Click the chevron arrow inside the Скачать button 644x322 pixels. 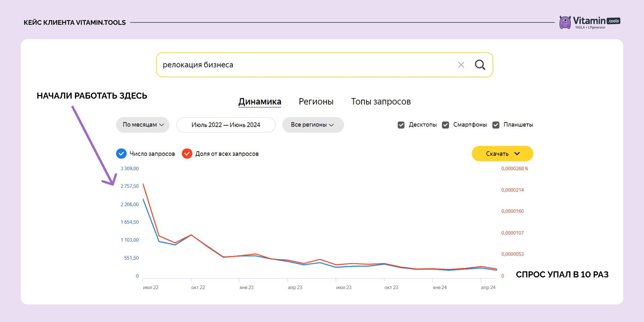click(x=517, y=154)
